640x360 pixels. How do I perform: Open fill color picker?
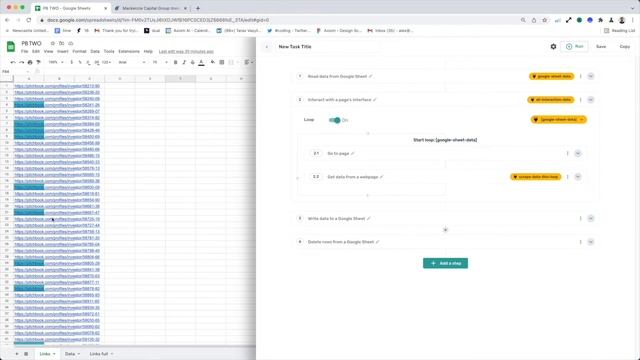point(213,62)
